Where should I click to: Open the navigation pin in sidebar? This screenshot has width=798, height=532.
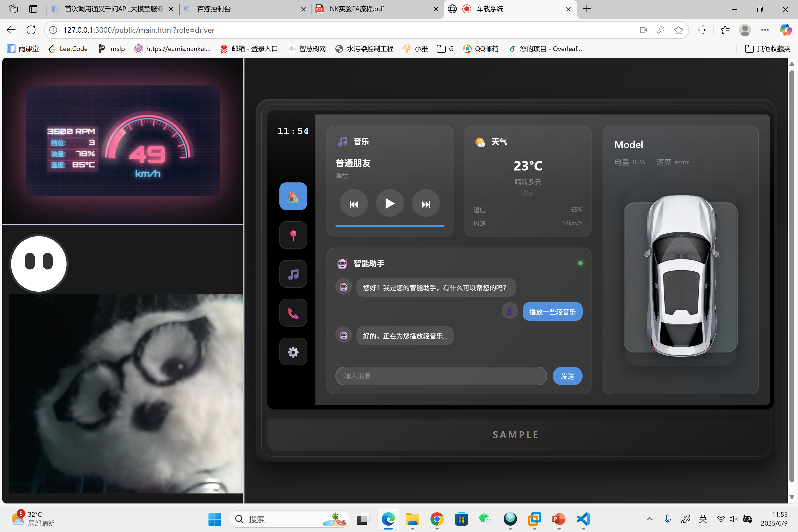pyautogui.click(x=293, y=235)
